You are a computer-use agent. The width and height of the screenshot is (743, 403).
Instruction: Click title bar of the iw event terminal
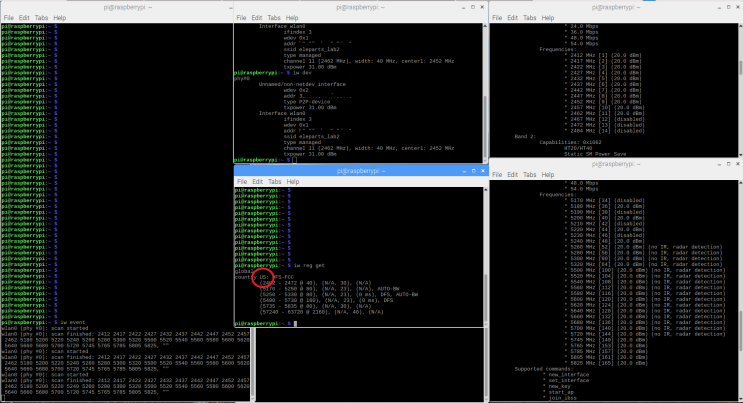coord(127,7)
